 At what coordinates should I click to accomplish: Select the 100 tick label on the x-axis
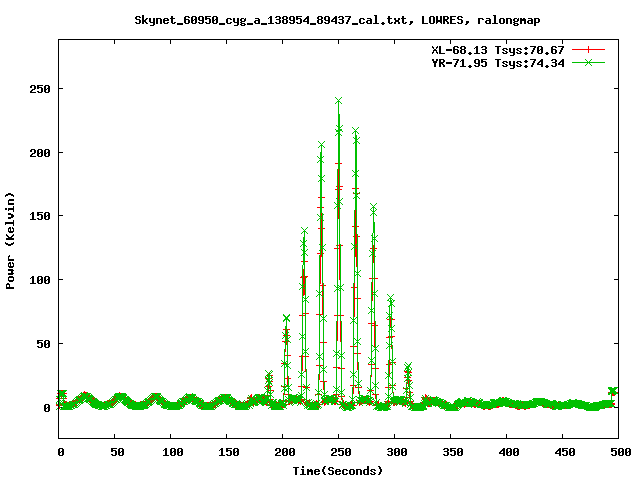tap(171, 453)
